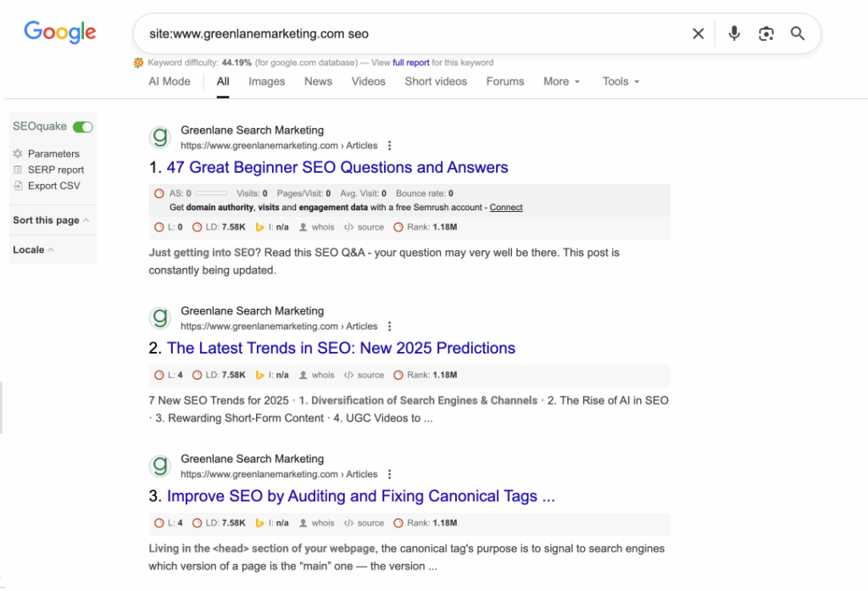Click the AS authority score bar
The height and width of the screenshot is (591, 868).
[211, 193]
